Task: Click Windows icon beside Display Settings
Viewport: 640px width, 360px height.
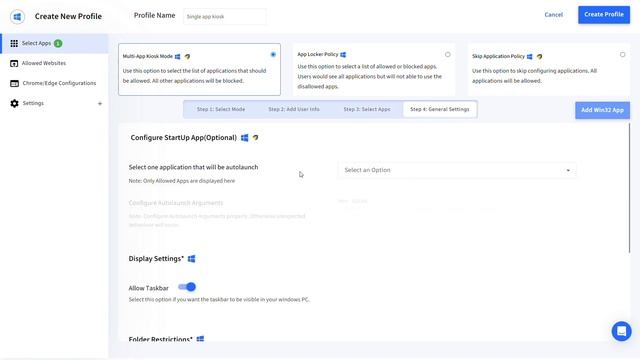Action: click(191, 258)
